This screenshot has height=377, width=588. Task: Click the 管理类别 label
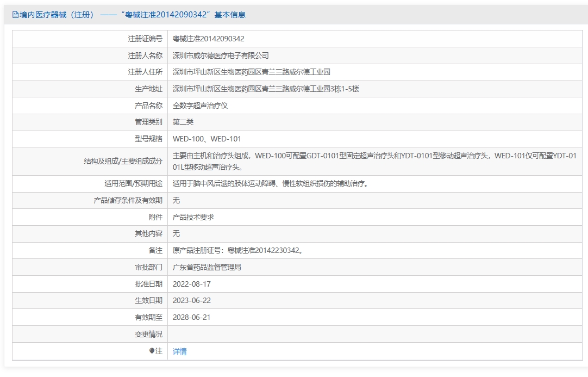[148, 122]
